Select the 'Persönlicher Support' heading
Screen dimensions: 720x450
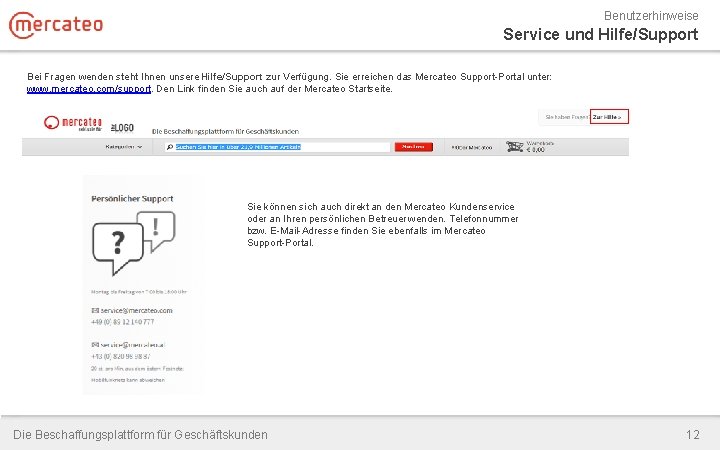coord(132,199)
